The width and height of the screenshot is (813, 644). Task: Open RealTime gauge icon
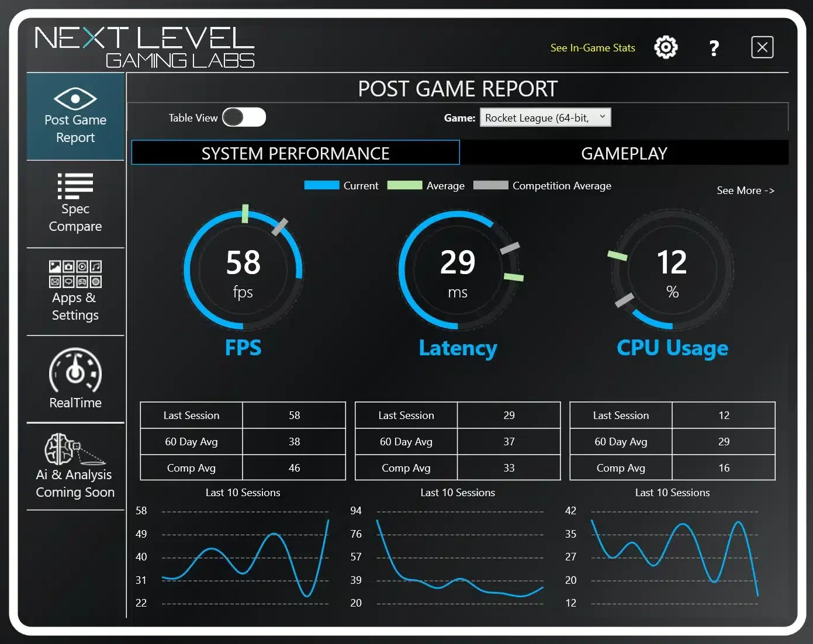[75, 371]
